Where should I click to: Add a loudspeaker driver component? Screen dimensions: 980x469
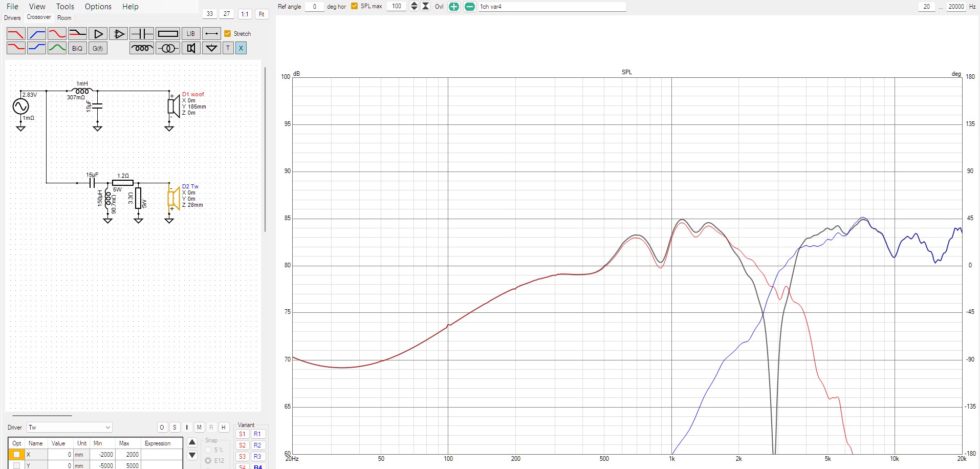click(x=191, y=48)
